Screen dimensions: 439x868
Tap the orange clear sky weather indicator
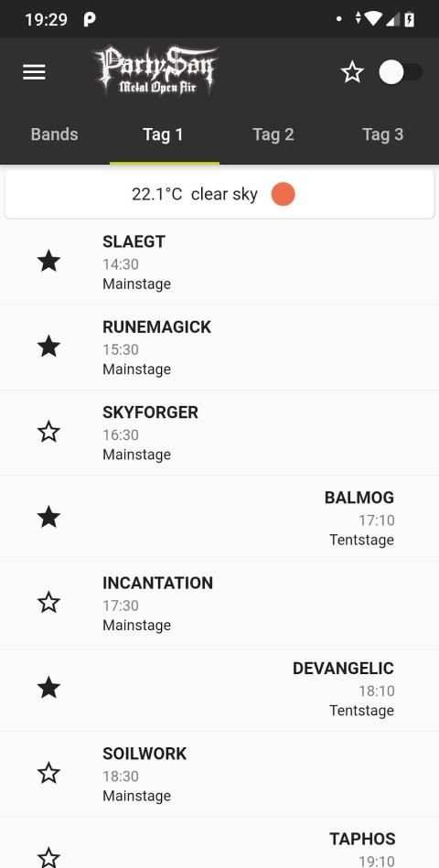283,194
